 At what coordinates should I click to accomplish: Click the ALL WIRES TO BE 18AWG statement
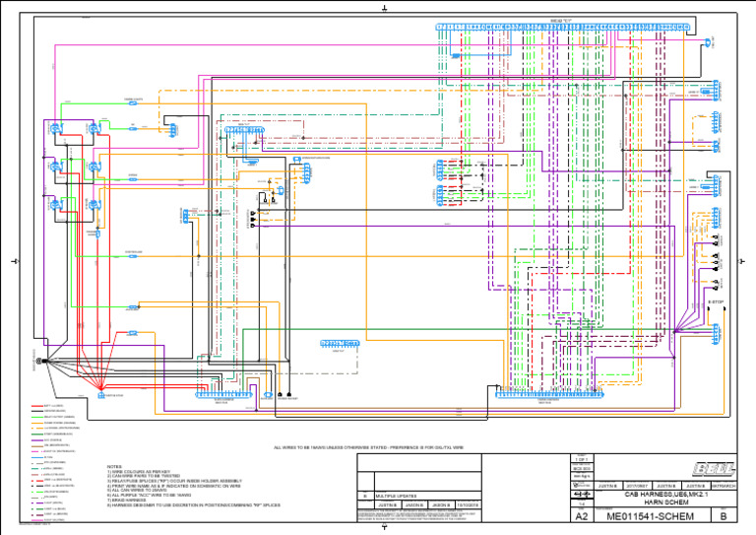pos(369,447)
